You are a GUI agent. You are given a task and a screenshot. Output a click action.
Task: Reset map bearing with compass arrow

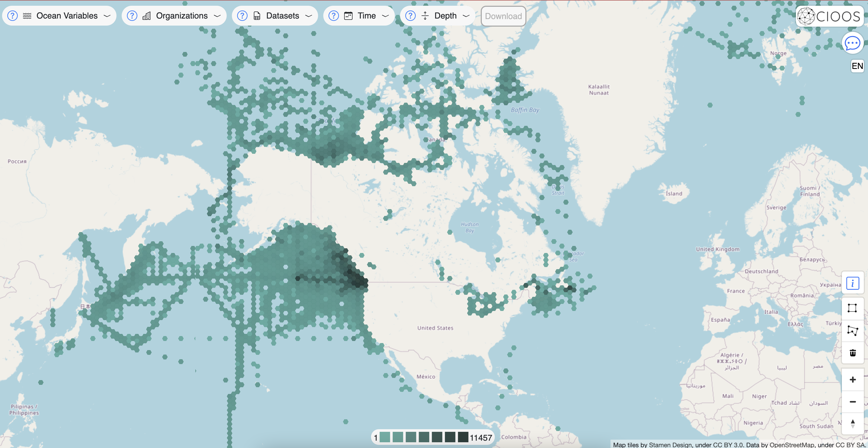(853, 423)
